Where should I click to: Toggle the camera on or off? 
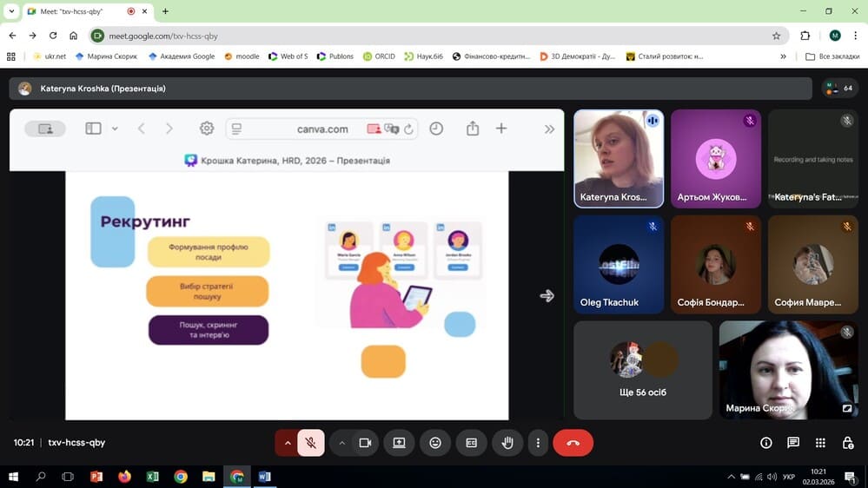tap(365, 443)
